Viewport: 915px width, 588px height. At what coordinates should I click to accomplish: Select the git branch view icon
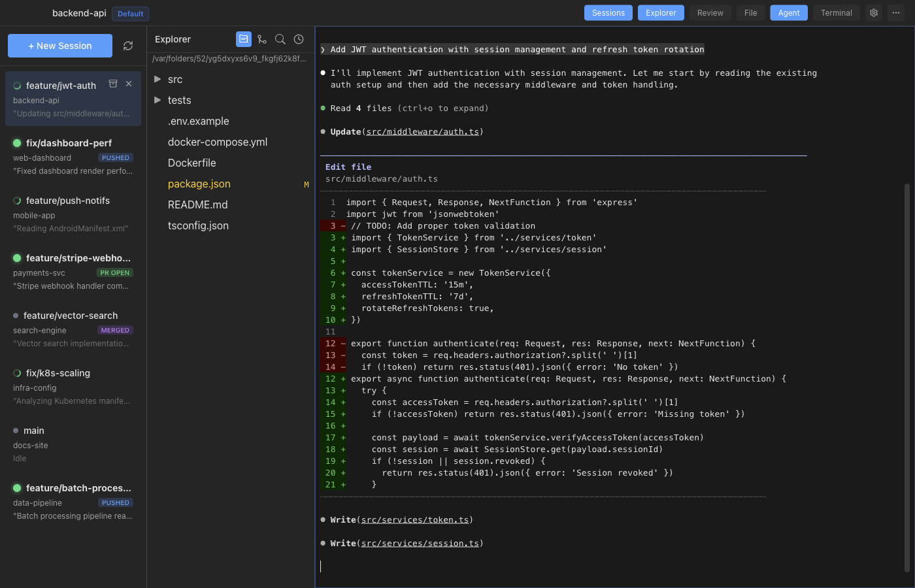(x=262, y=39)
